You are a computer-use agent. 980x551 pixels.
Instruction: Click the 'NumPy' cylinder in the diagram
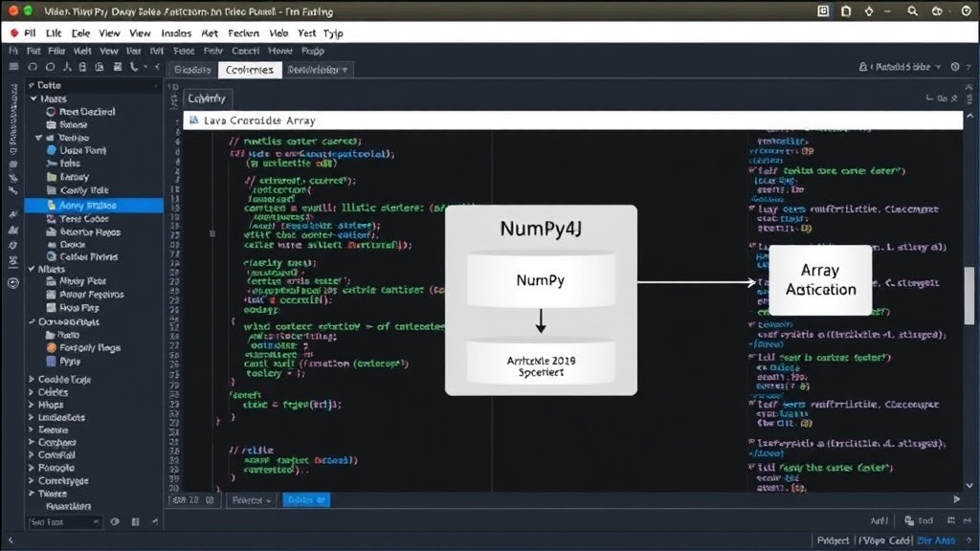(541, 279)
